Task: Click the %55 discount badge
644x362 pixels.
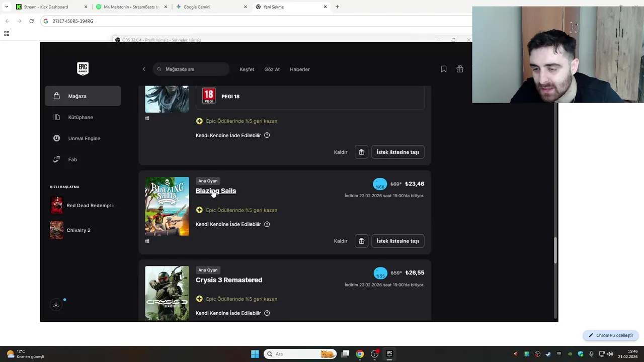Action: click(x=380, y=274)
